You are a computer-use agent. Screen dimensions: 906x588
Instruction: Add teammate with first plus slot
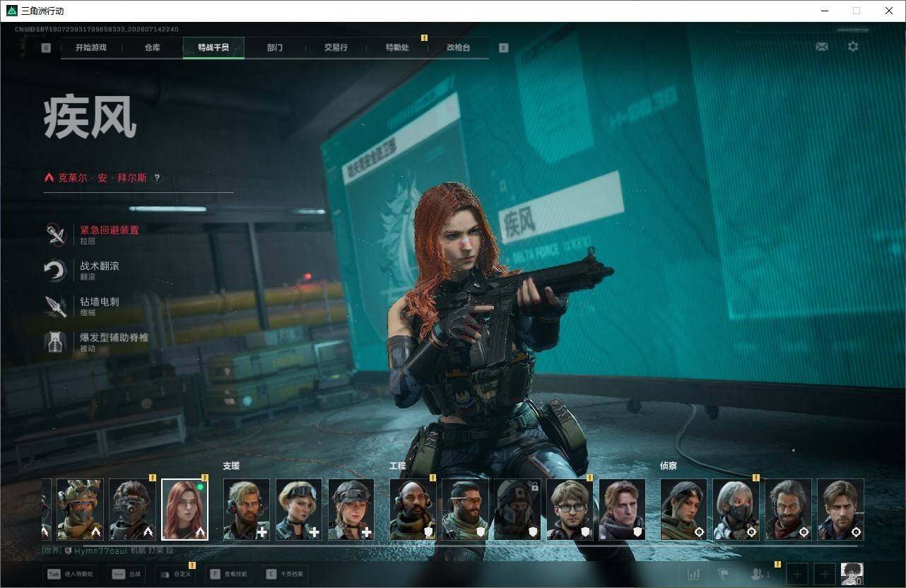click(797, 574)
